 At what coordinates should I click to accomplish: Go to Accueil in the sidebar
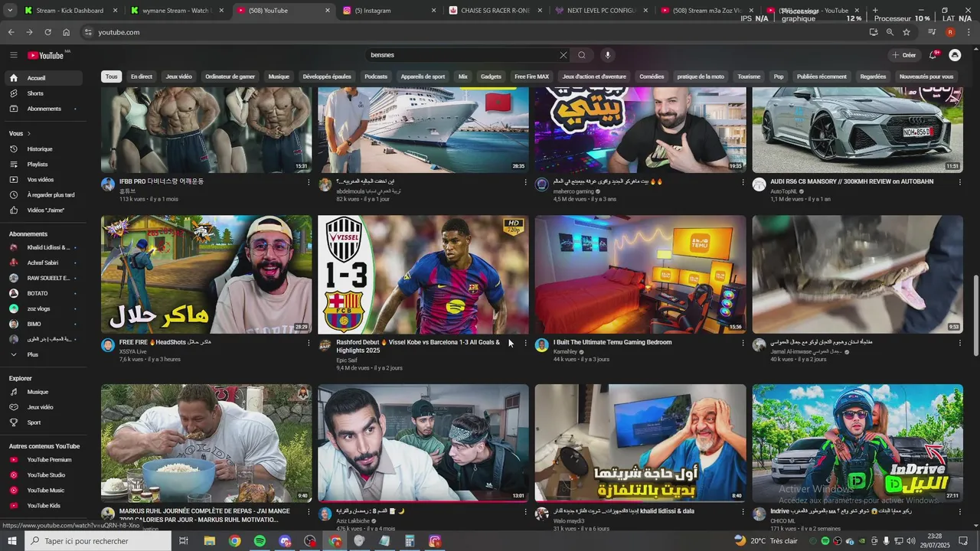coord(43,78)
